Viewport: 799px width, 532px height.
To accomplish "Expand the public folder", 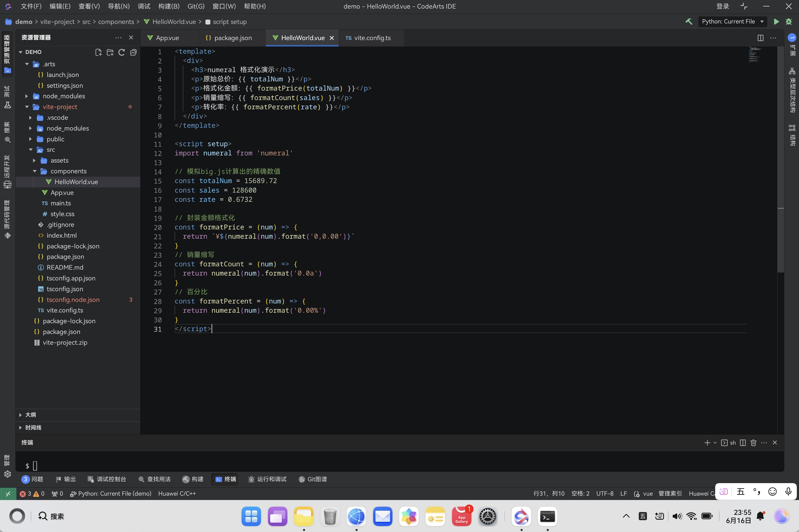I will (30, 139).
